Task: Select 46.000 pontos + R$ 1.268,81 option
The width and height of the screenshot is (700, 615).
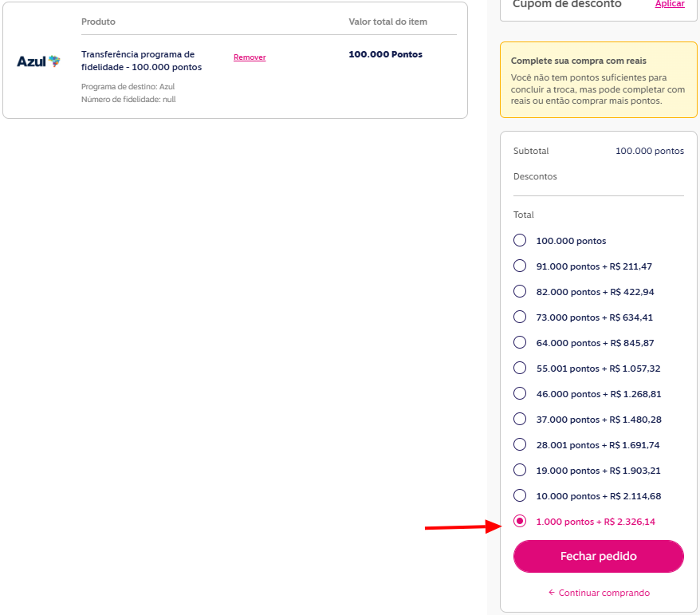Action: click(x=520, y=393)
